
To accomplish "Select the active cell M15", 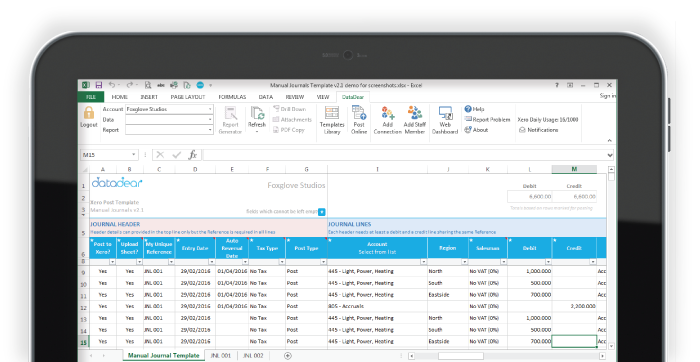I will click(x=574, y=341).
